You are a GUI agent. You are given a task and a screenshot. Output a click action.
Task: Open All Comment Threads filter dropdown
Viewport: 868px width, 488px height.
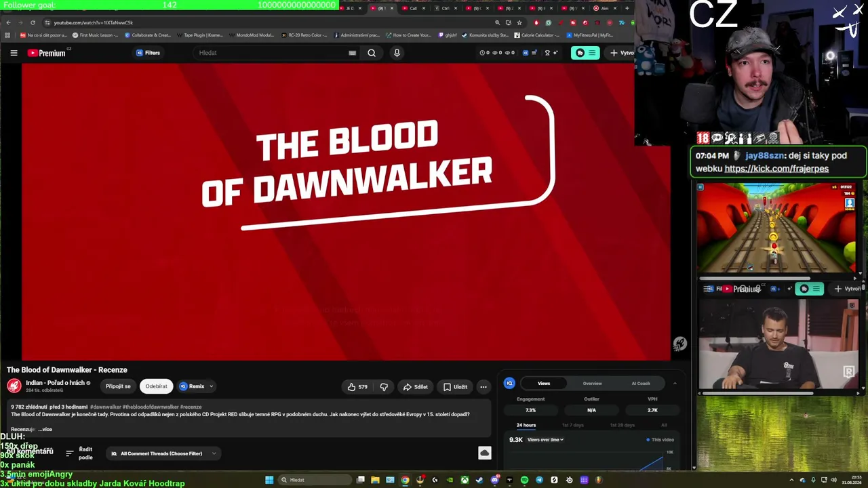point(163,453)
